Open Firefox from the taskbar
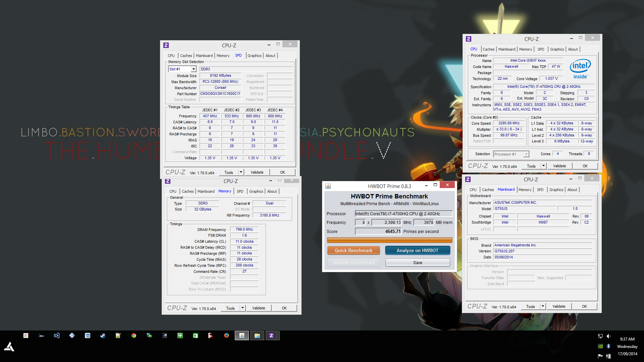The height and width of the screenshot is (362, 644). pyautogui.click(x=226, y=336)
